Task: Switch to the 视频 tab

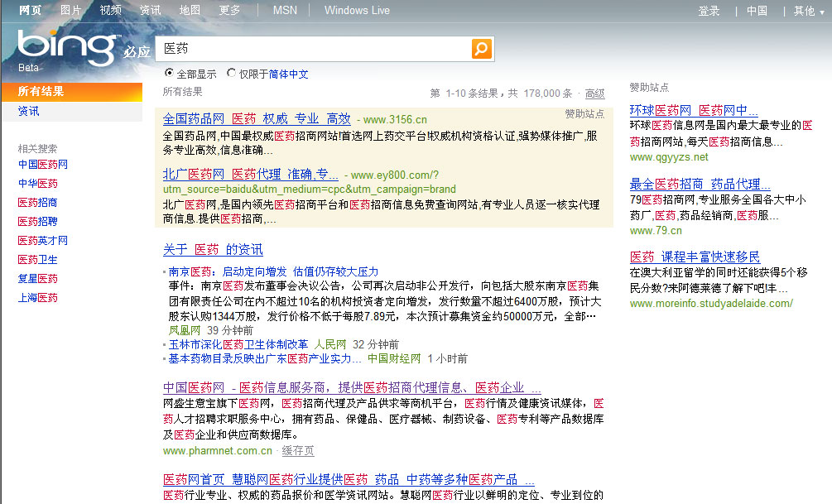Action: point(110,10)
